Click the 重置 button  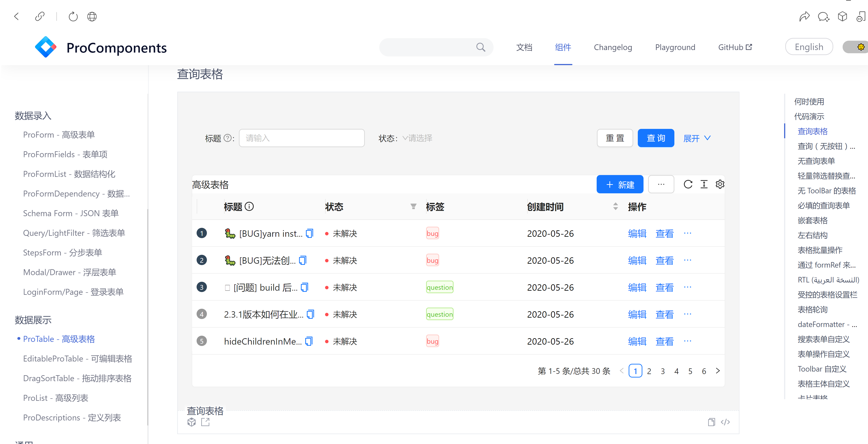[615, 138]
